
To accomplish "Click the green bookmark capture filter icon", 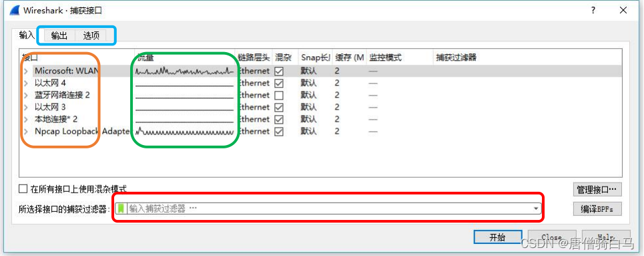I will pyautogui.click(x=121, y=209).
